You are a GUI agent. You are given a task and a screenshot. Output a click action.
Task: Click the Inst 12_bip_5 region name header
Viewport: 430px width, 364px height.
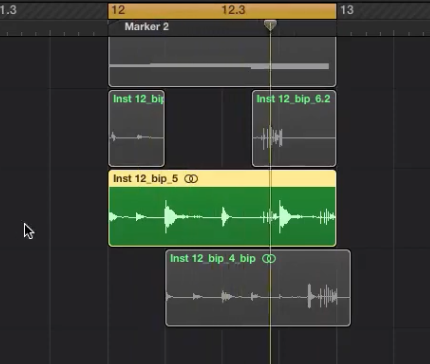(222, 179)
